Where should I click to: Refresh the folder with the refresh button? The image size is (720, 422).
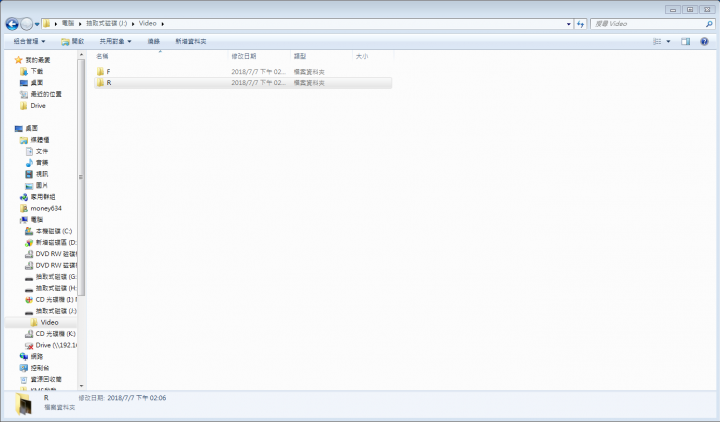point(581,24)
